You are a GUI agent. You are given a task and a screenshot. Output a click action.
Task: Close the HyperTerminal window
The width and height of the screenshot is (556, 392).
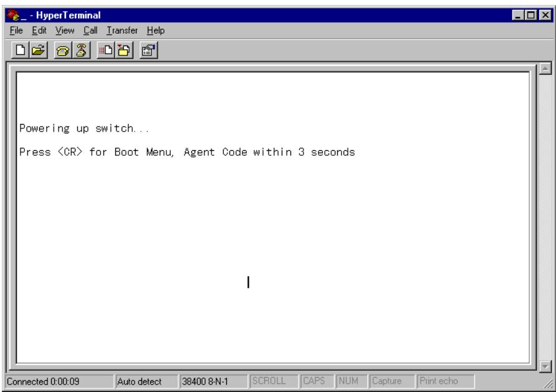[x=545, y=15]
